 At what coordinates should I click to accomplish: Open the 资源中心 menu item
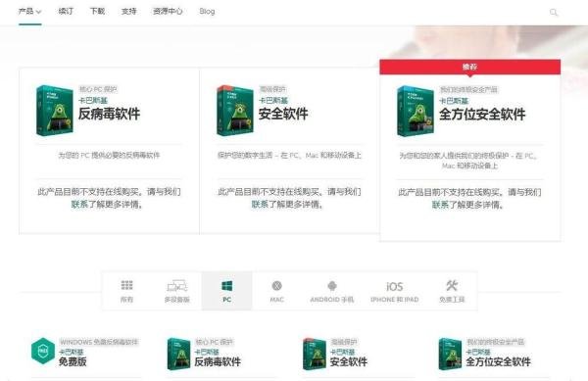pos(168,11)
